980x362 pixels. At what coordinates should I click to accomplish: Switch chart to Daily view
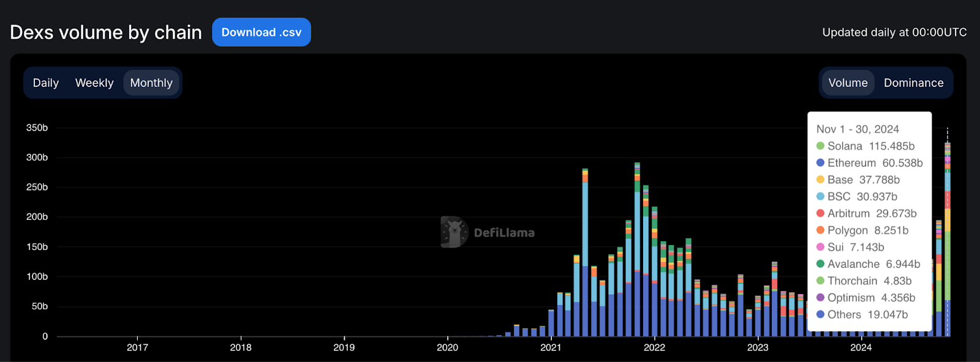point(46,83)
